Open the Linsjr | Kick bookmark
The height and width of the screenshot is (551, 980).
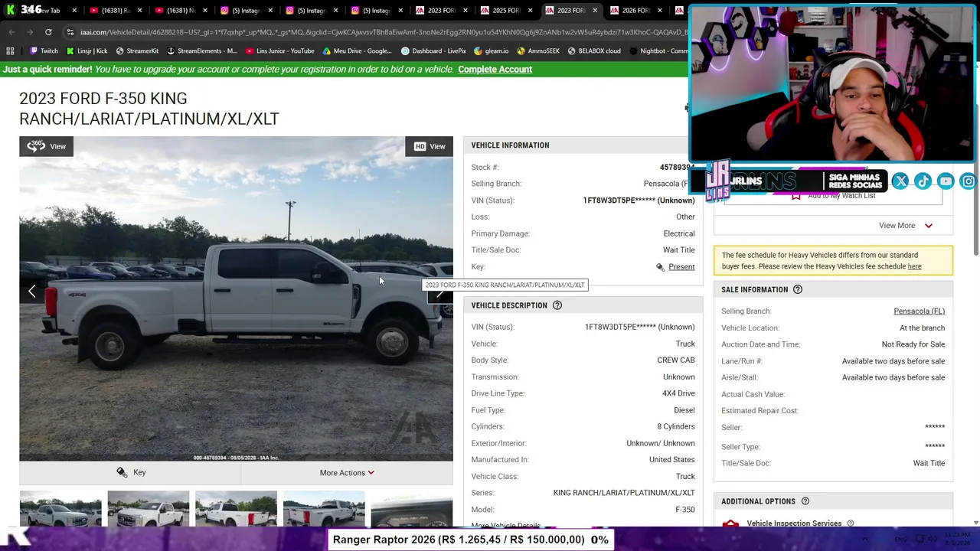click(87, 51)
